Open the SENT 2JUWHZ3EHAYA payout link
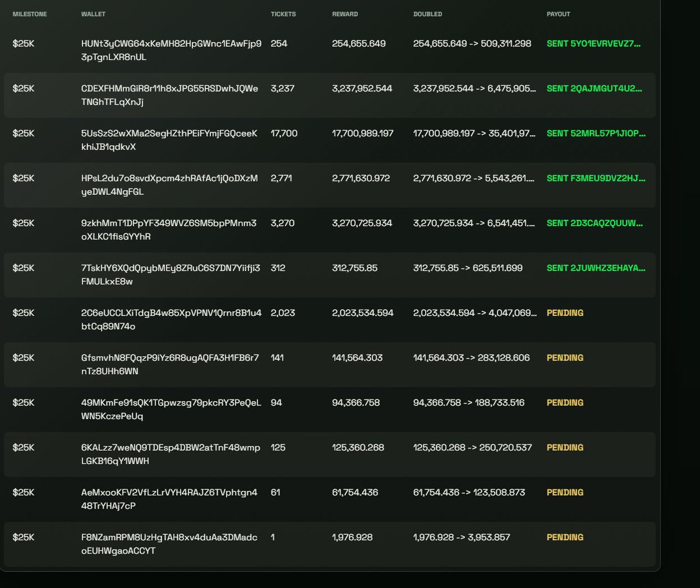This screenshot has width=700, height=588. point(596,268)
